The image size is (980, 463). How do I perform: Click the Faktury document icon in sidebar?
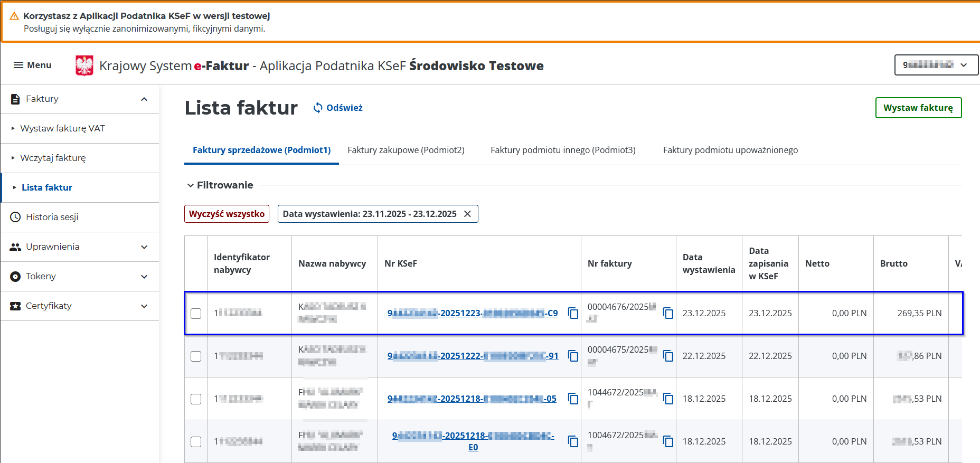click(x=15, y=99)
